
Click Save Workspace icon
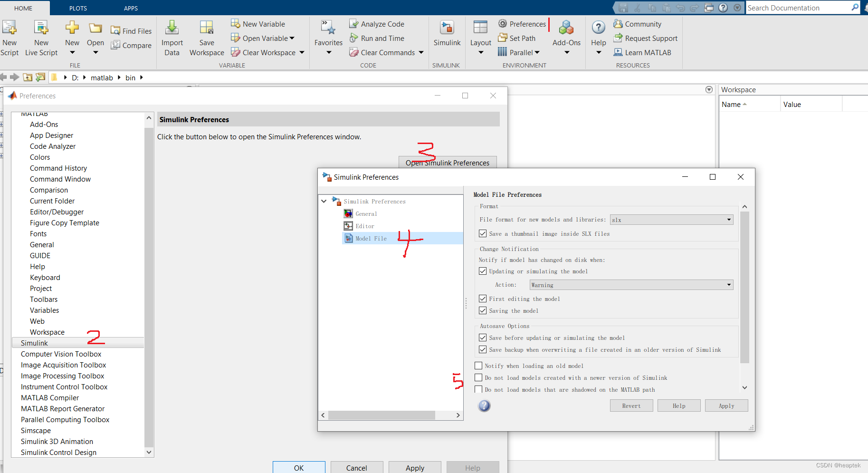click(207, 28)
